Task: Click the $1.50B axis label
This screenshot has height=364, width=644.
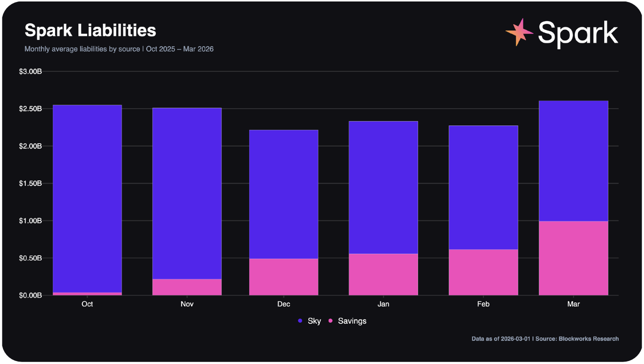Action: tap(31, 183)
